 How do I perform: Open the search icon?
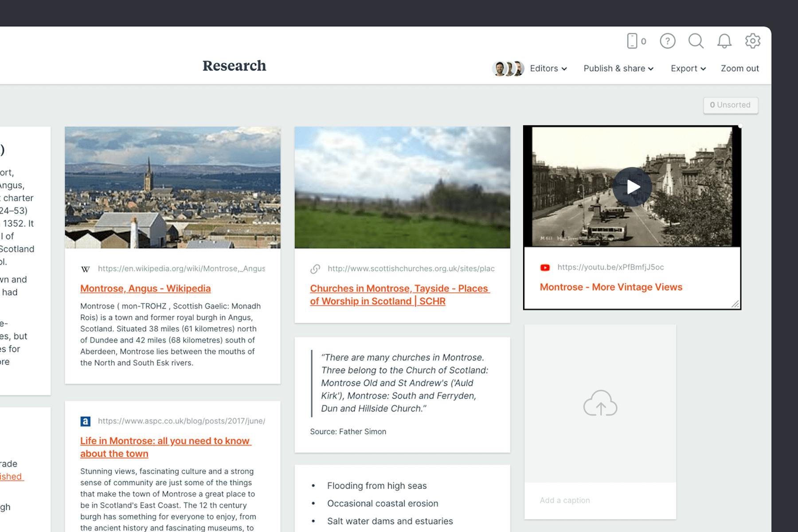(696, 41)
